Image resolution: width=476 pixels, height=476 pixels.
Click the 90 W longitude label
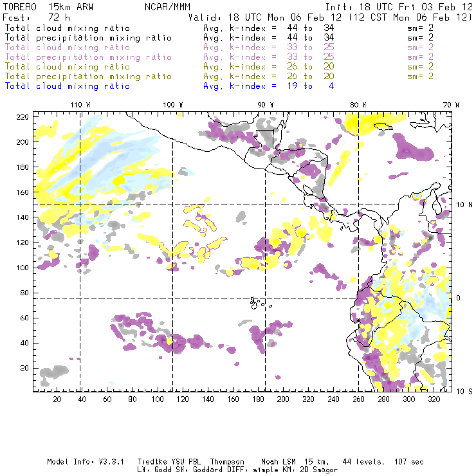point(266,105)
